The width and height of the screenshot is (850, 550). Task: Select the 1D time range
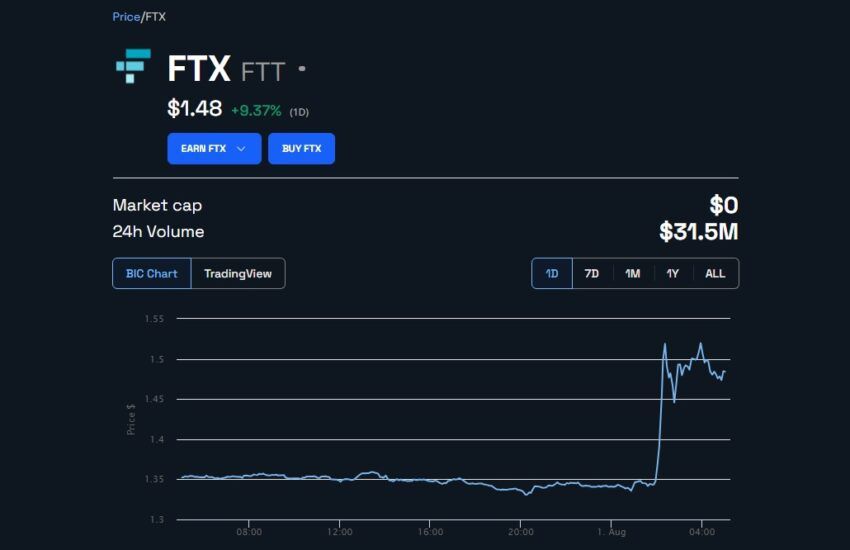(552, 274)
